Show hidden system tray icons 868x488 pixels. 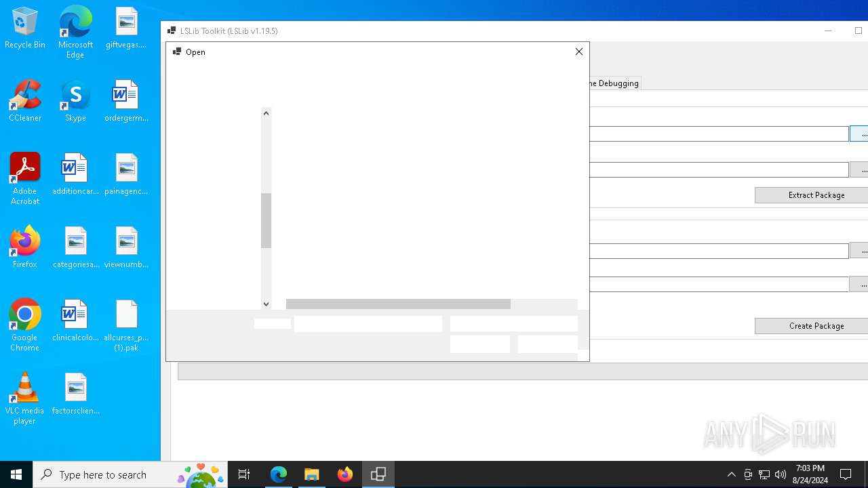[731, 474]
